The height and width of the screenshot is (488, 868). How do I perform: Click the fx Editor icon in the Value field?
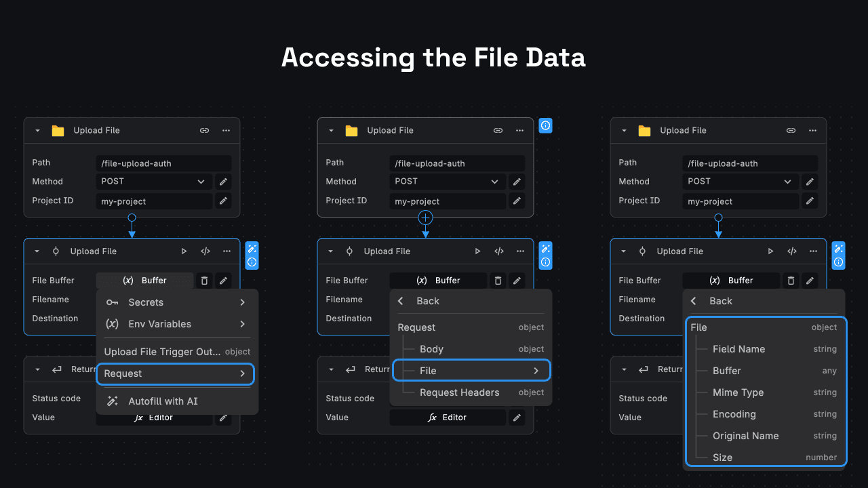(432, 417)
